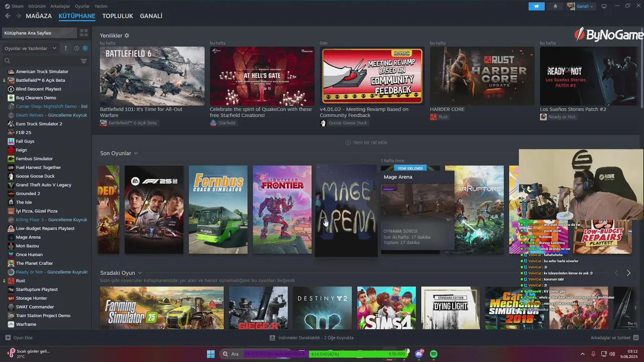Expand the Sıradaki Oyun shelf dropdown
Screen dimensions: 644x362
[x=140, y=273]
